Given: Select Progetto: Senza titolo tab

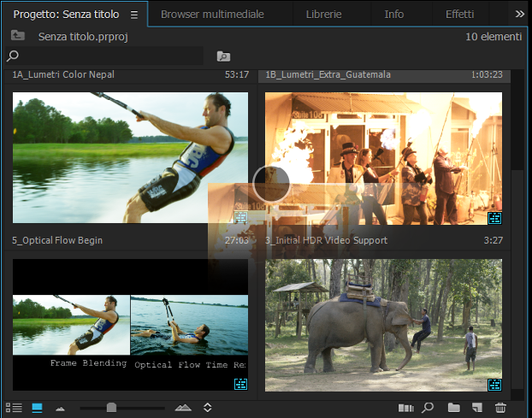Looking at the screenshot, I should (66, 15).
